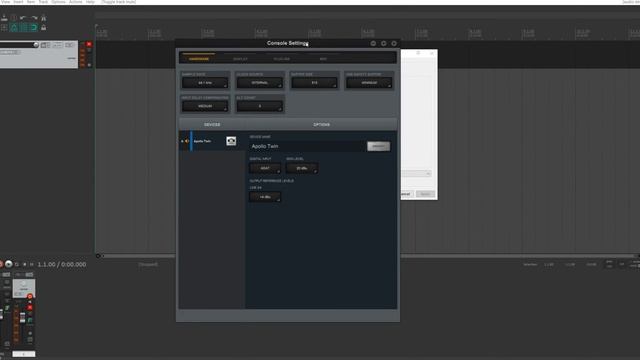Click the speaker icon beside Apollo Twin

(187, 141)
